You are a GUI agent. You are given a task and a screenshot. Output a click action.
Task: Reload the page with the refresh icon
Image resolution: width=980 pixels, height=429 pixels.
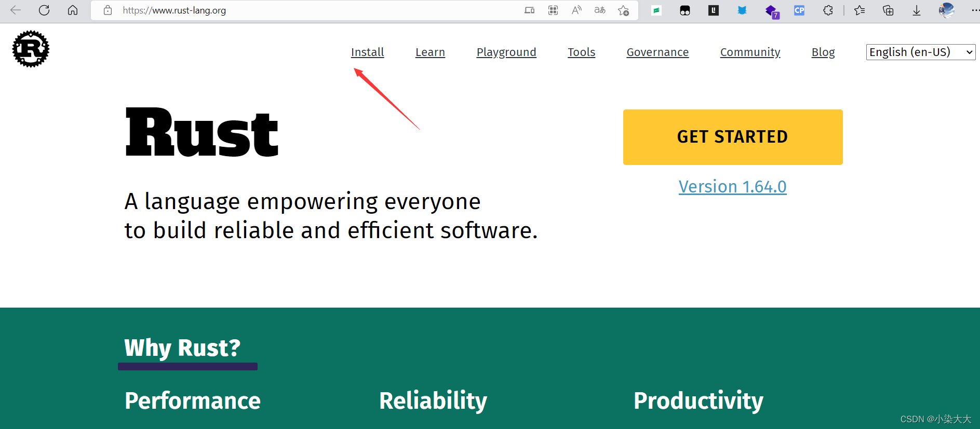click(44, 10)
